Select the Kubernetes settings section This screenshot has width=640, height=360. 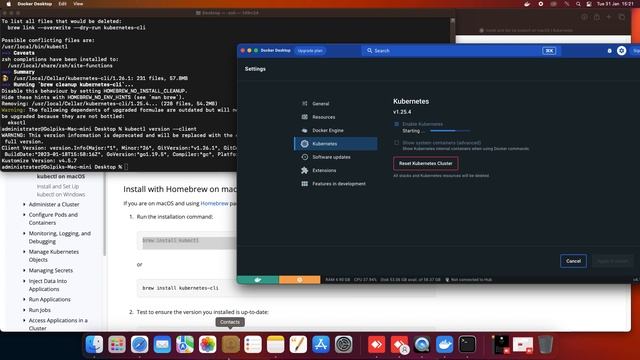click(x=335, y=144)
